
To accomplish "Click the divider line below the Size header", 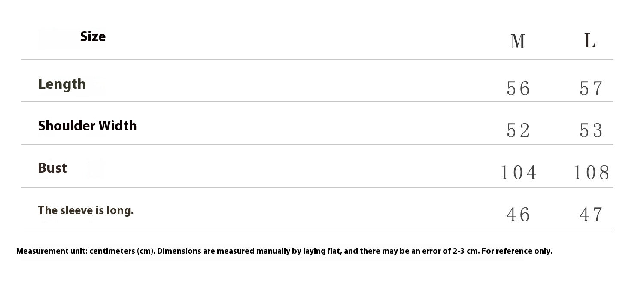I will [x=316, y=59].
